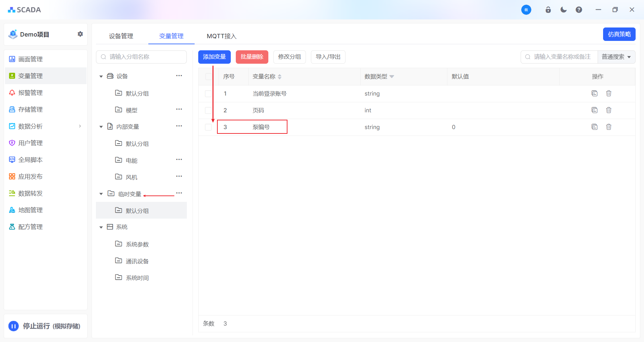Collapse the 内部变量 tree node

101,127
